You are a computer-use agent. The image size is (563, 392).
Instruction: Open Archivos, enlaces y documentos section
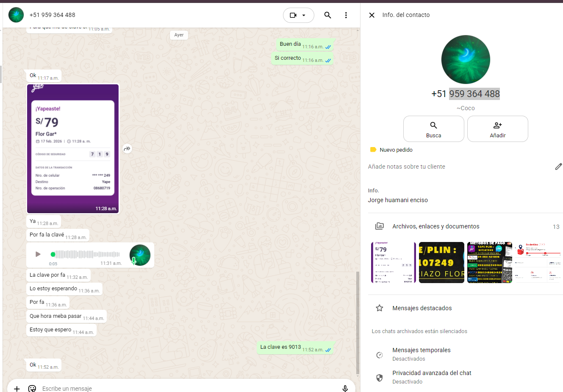(x=435, y=226)
